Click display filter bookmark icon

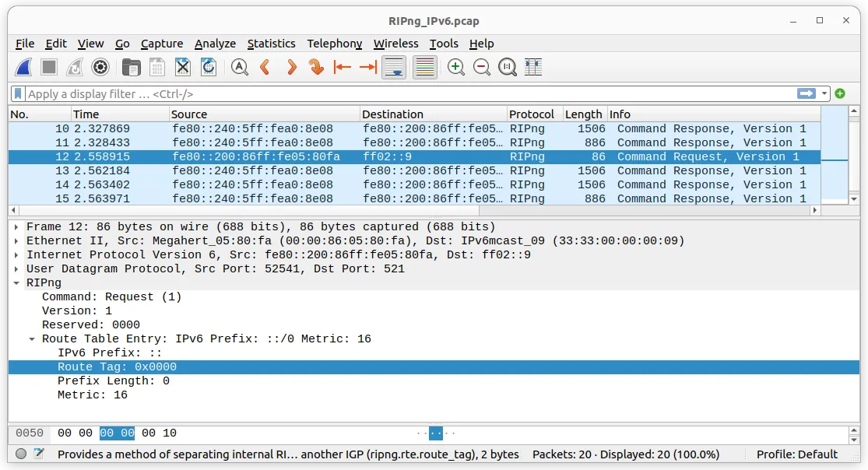click(18, 93)
